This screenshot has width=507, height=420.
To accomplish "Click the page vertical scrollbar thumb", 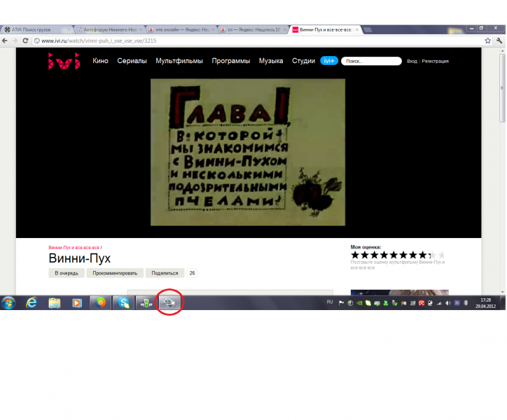I will point(502,88).
